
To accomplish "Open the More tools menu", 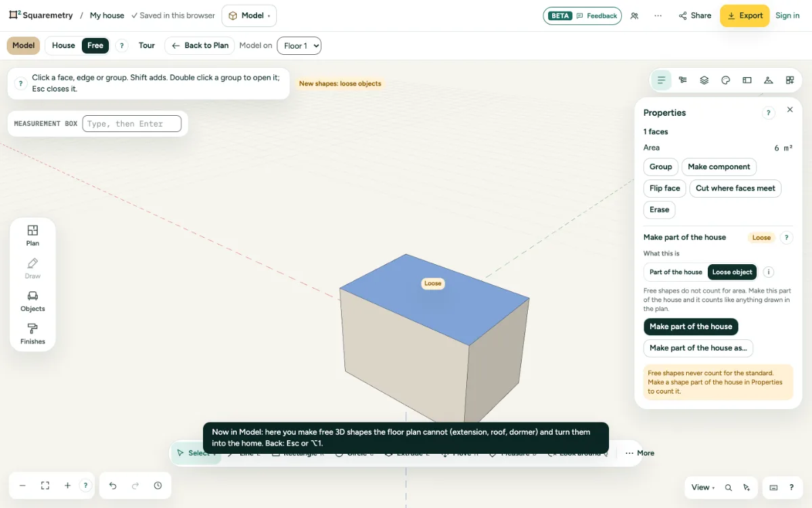I will coord(639,453).
